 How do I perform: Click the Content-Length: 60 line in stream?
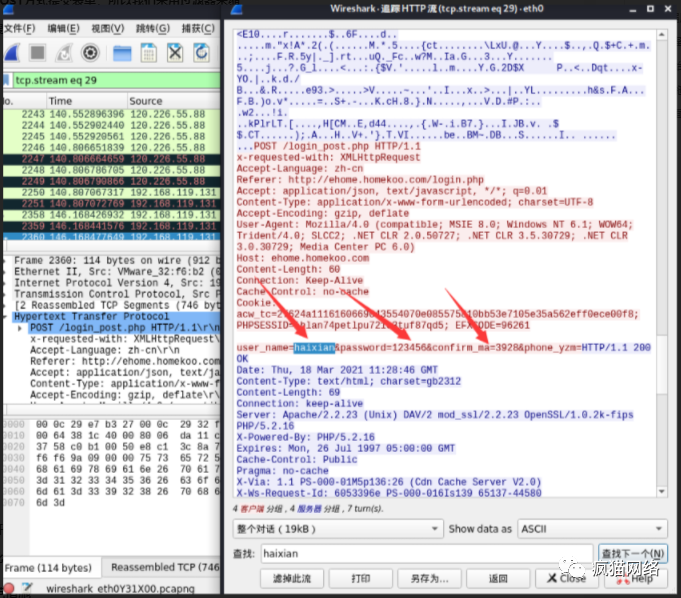[288, 269]
